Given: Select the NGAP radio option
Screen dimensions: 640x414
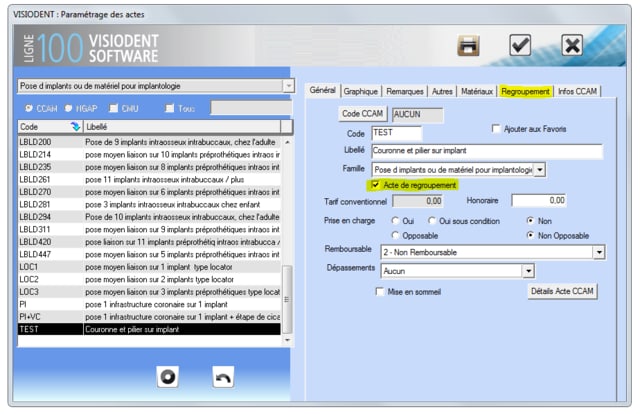Looking at the screenshot, I should point(69,108).
